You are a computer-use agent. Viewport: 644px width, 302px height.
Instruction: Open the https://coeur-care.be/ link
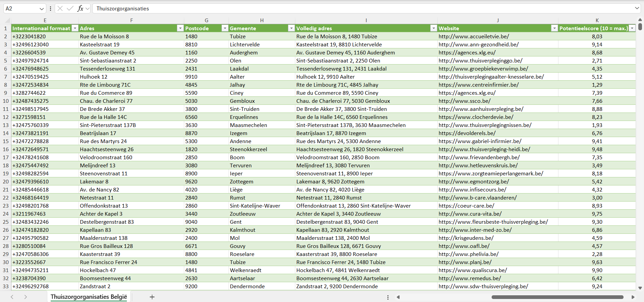466,206
